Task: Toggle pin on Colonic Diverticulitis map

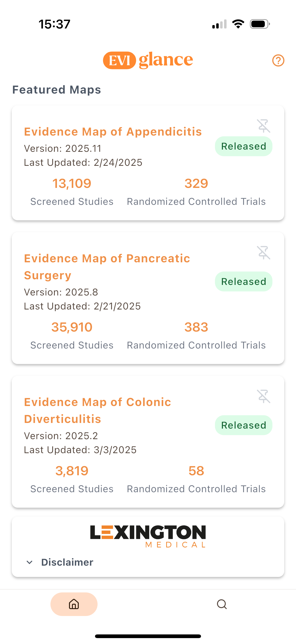Action: coord(264,396)
